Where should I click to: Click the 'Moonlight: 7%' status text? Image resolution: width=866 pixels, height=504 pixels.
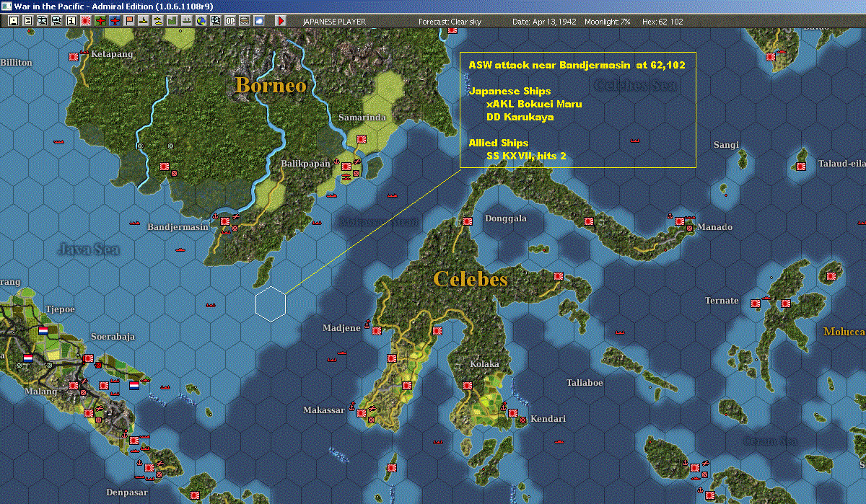(x=608, y=22)
